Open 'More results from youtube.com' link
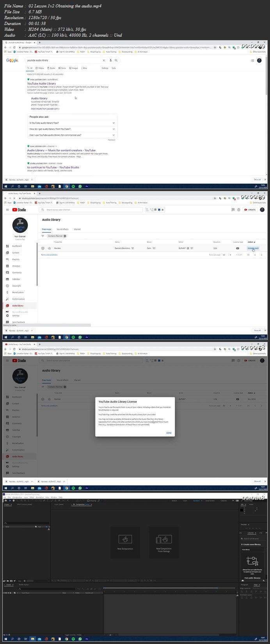The height and width of the screenshot is (644, 270). click(x=45, y=109)
